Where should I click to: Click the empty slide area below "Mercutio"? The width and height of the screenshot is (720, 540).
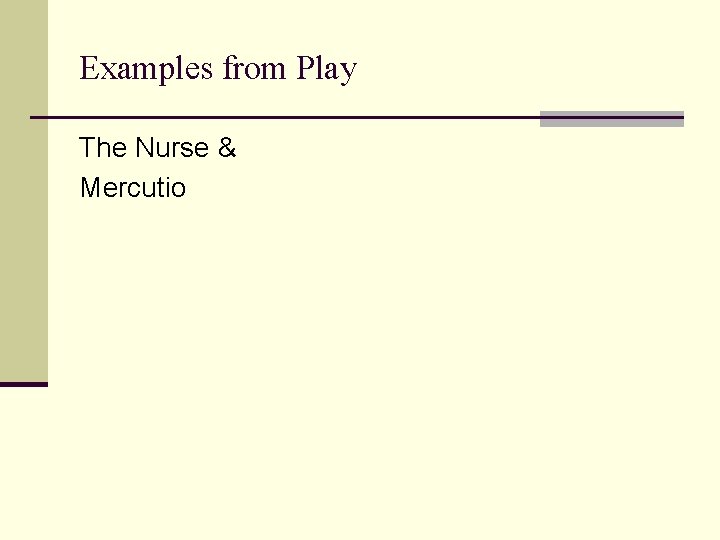pyautogui.click(x=380, y=350)
